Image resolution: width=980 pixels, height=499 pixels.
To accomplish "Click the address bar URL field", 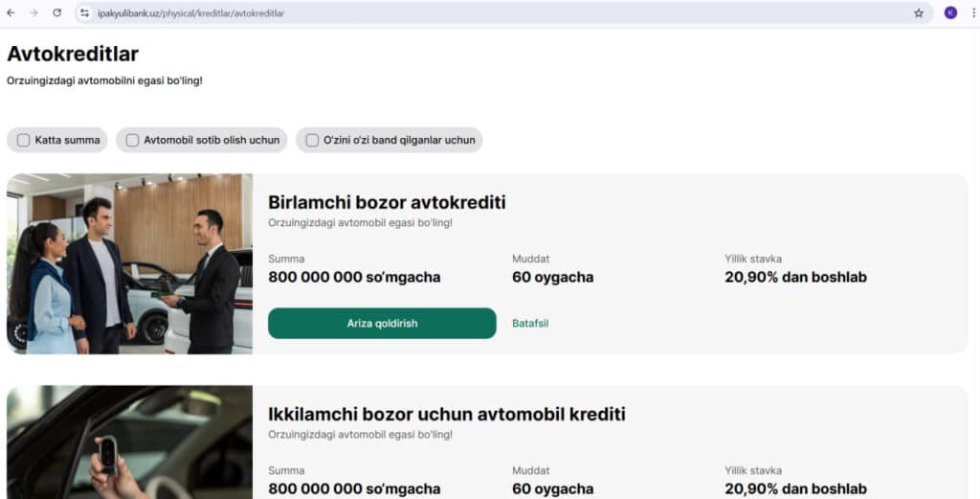I will click(500, 13).
